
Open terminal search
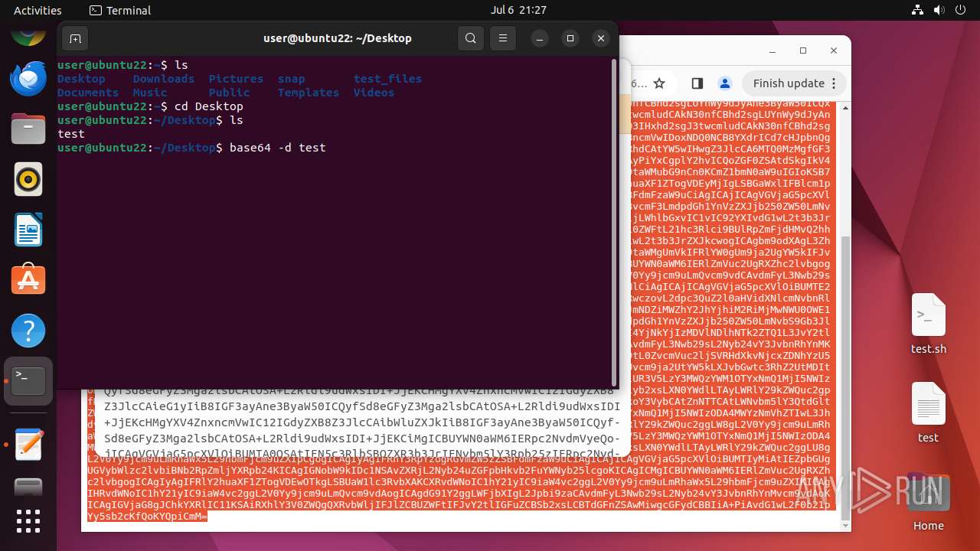(x=471, y=38)
